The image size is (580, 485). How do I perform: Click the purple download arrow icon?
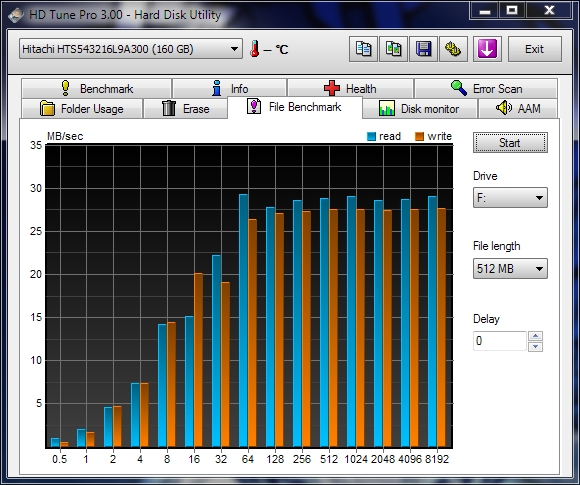click(487, 49)
